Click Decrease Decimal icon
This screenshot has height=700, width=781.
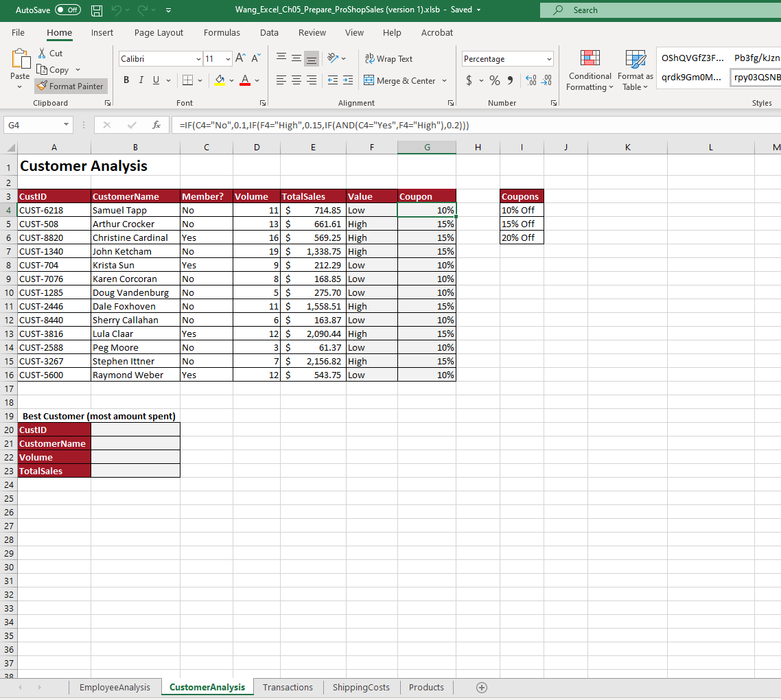(x=546, y=80)
